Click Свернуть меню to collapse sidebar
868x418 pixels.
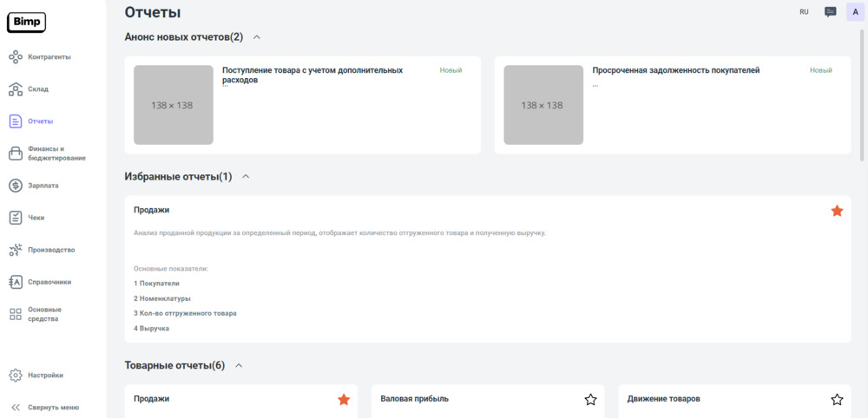pos(52,407)
